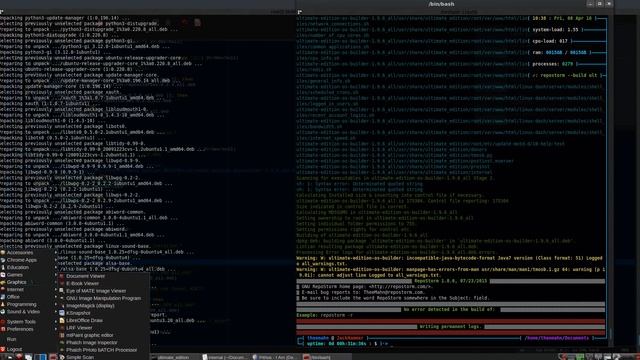The width and height of the screenshot is (640, 360).
Task: Click the E-Book Viewer app icon
Action: 62,284
